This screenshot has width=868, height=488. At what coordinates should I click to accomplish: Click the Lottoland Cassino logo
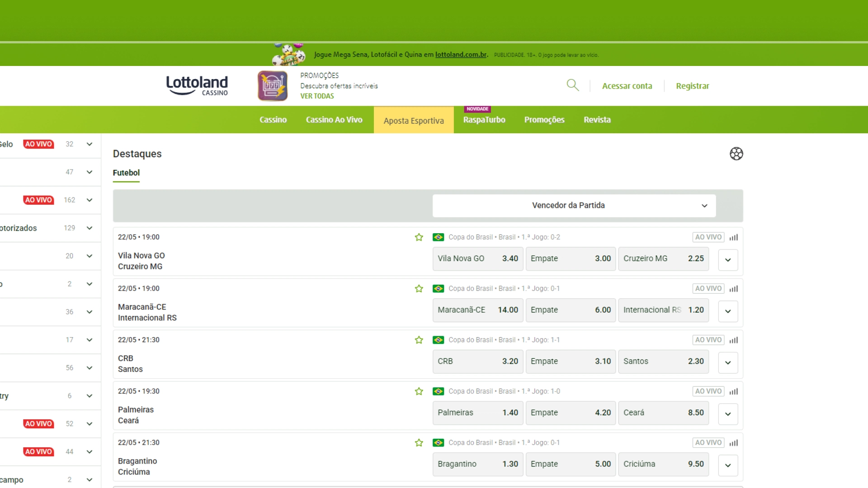tap(197, 85)
